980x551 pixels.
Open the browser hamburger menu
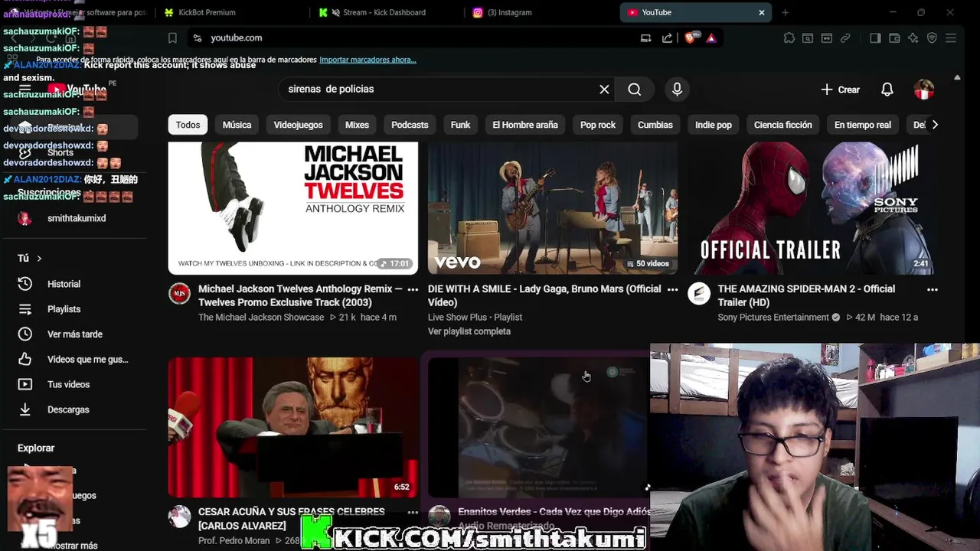tap(951, 37)
